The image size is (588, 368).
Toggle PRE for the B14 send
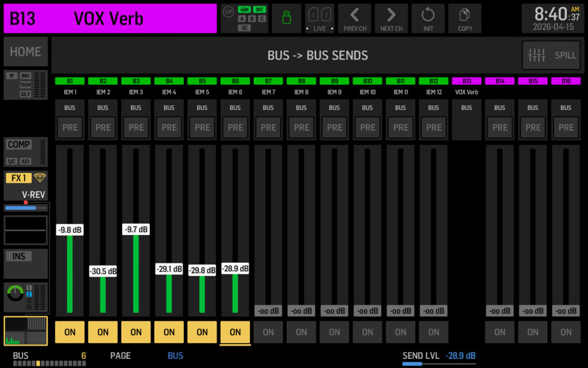pyautogui.click(x=500, y=128)
